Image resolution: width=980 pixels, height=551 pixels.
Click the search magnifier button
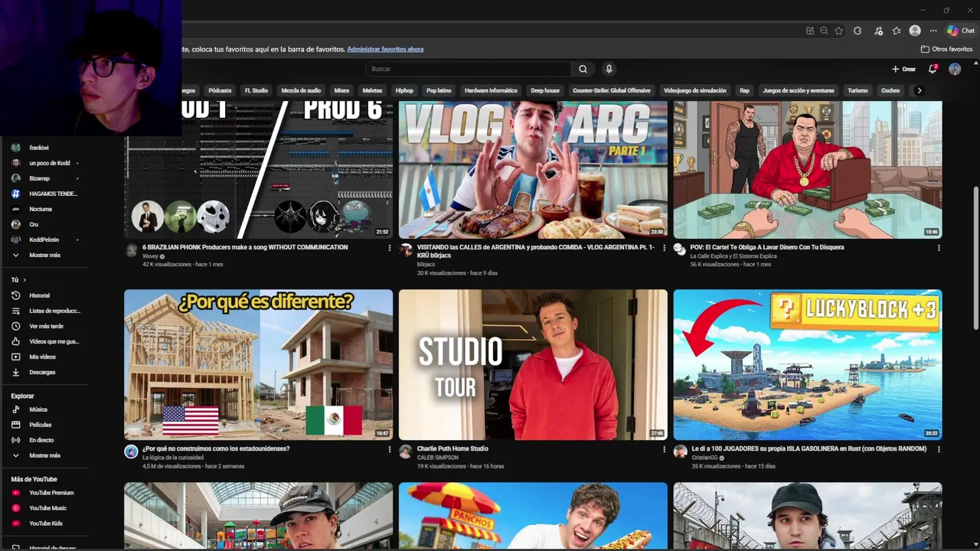pos(583,69)
